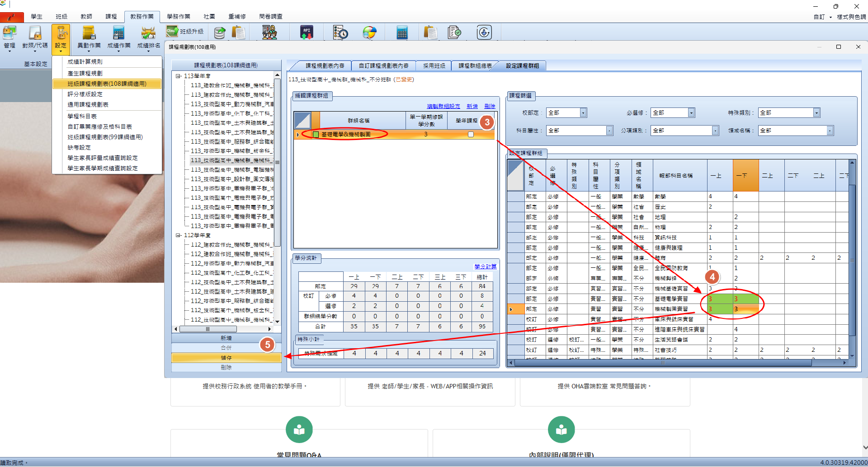Click the 新增 button below the tree
The height and width of the screenshot is (467, 868).
point(226,338)
